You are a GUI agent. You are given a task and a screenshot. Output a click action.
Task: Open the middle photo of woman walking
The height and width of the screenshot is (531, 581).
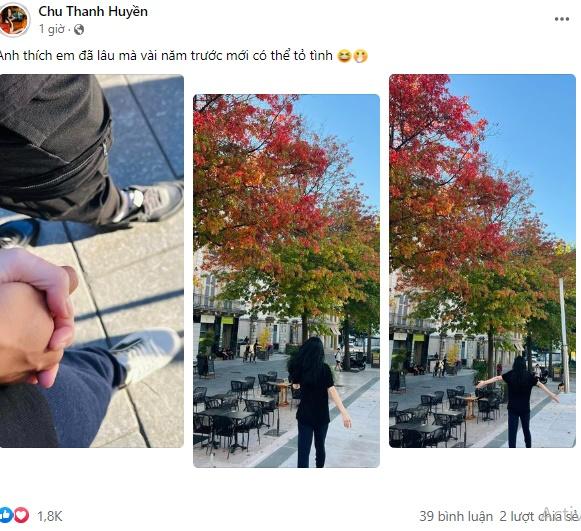tap(286, 281)
